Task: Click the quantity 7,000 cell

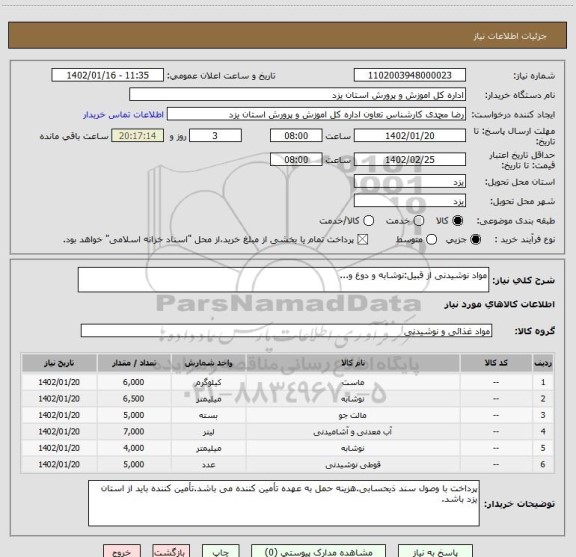Action: click(x=134, y=432)
